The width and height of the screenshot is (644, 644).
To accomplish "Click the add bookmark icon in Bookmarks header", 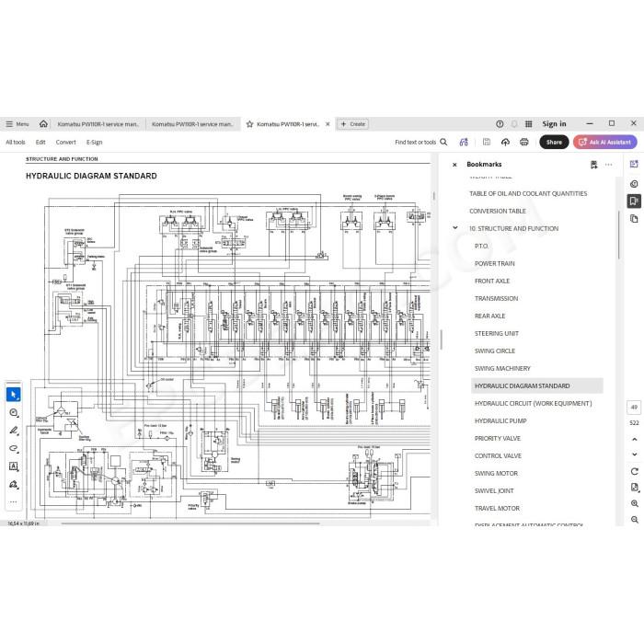I will [x=593, y=165].
